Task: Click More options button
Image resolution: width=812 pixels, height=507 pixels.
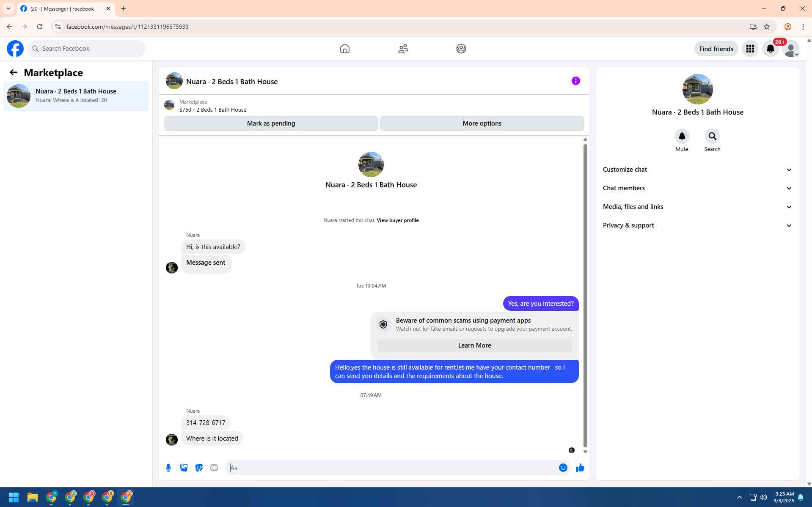Action: point(482,123)
